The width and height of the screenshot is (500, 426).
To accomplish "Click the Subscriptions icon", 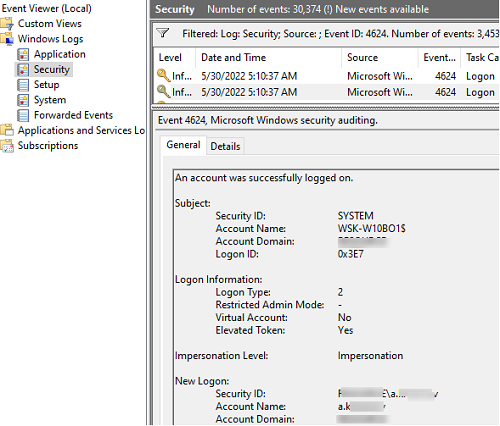I will click(7, 146).
